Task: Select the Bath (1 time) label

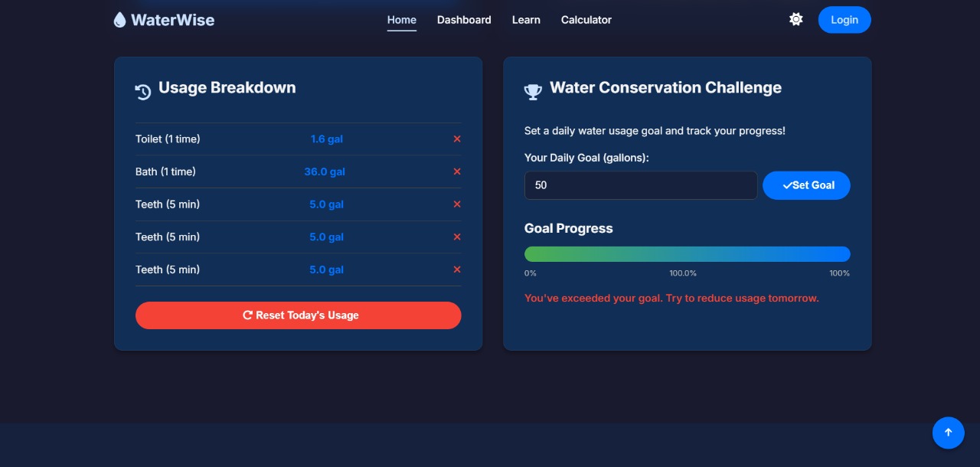Action: click(x=165, y=171)
